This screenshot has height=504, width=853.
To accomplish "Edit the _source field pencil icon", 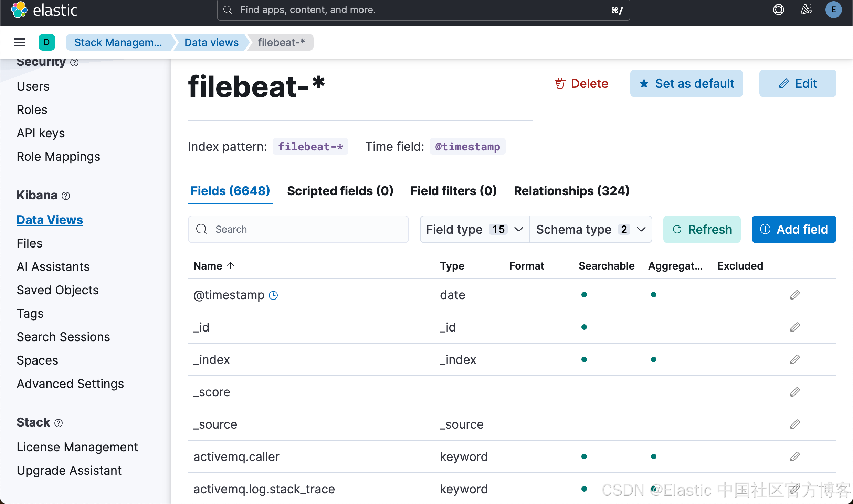I will click(795, 424).
